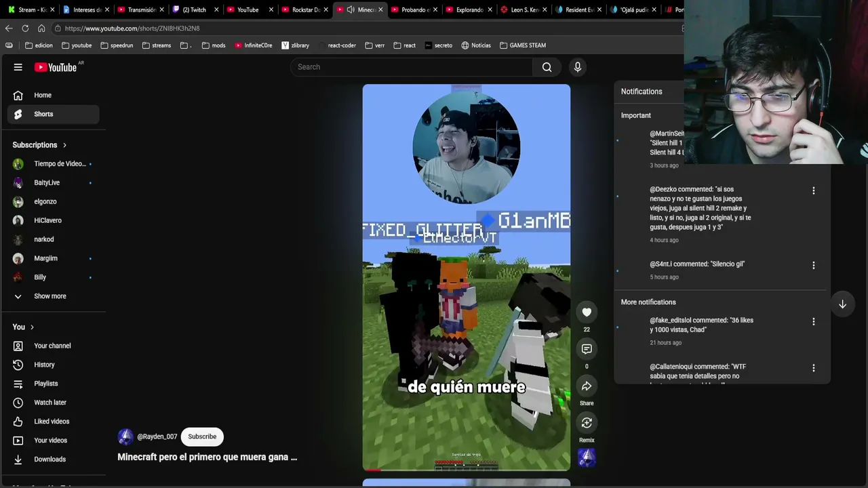Image resolution: width=868 pixels, height=488 pixels.
Task: Open Liked videos
Action: click(x=54, y=422)
